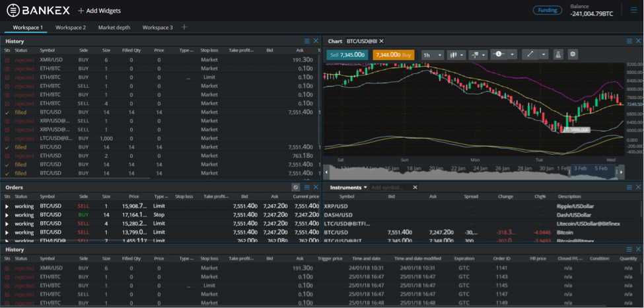644x308 pixels.
Task: Click the Add symbol input field
Action: (390, 188)
